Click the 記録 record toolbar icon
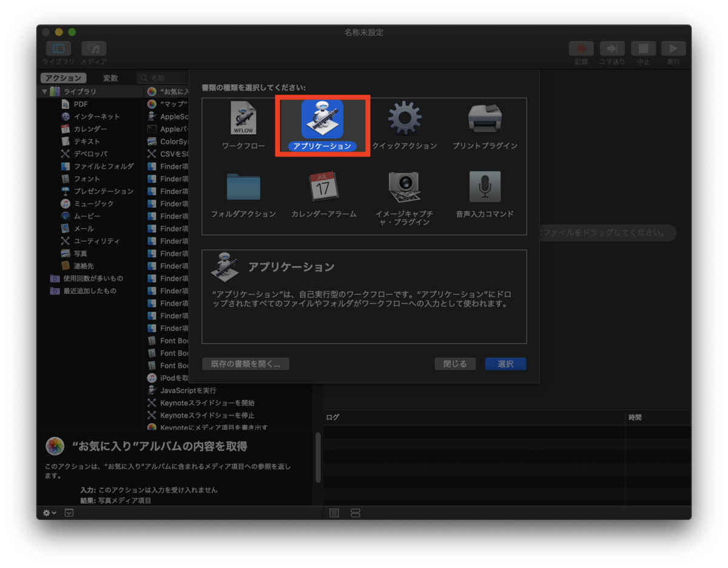 [x=581, y=48]
